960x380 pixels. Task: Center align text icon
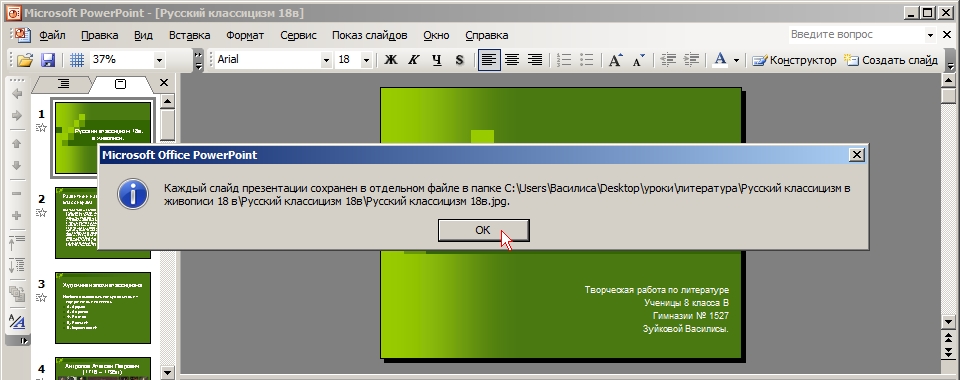point(512,60)
